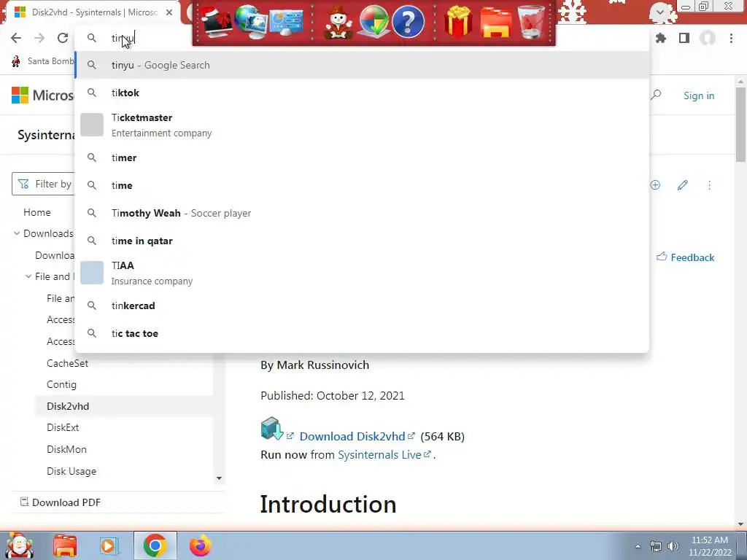
Task: Open Disk Usage in the sidebar
Action: coord(71,471)
